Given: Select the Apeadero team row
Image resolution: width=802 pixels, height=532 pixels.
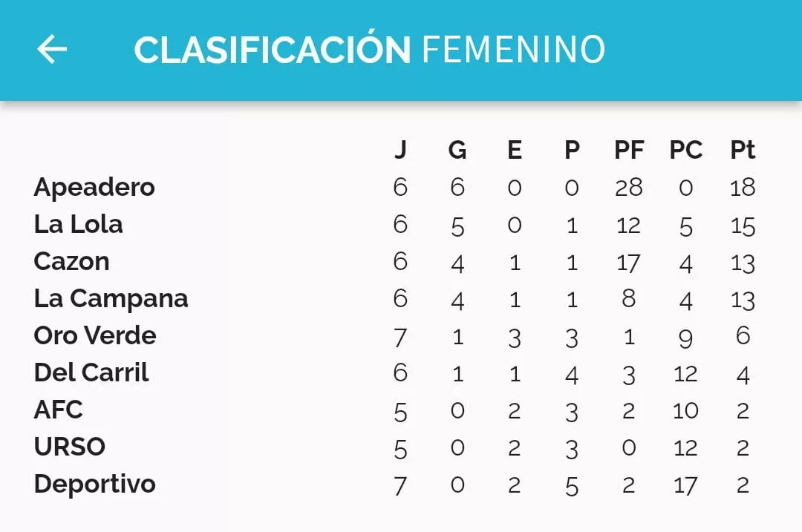Looking at the screenshot, I should (x=94, y=187).
